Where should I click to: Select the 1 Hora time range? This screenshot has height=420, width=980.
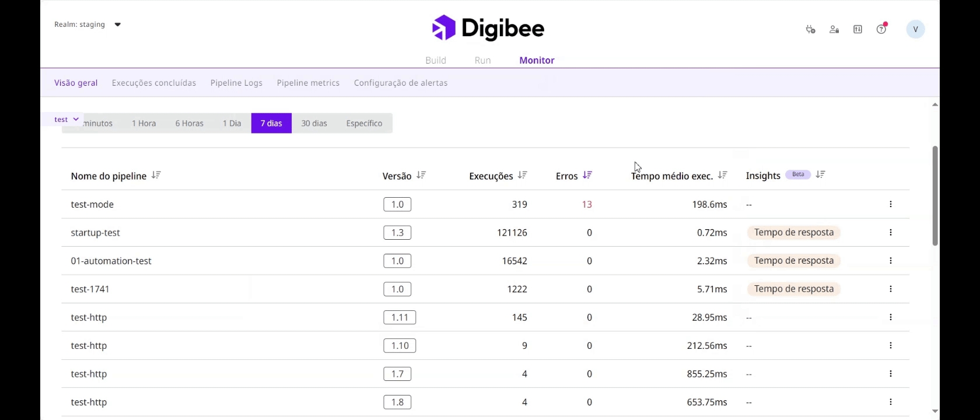(143, 123)
